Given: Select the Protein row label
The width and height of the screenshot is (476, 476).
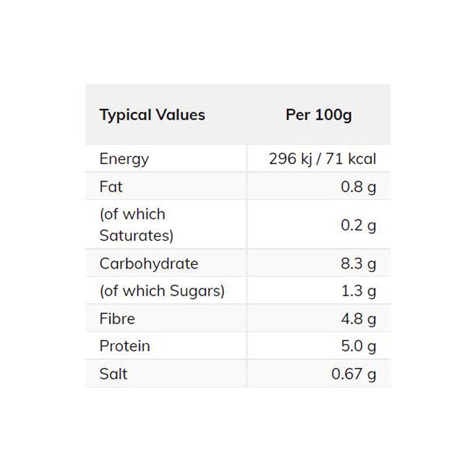Looking at the screenshot, I should point(124,346).
